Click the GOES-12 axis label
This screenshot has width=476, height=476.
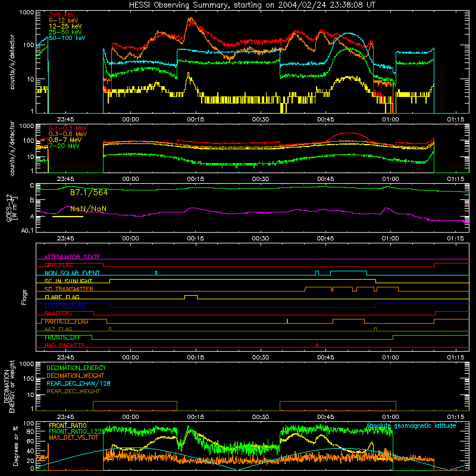tap(11, 208)
